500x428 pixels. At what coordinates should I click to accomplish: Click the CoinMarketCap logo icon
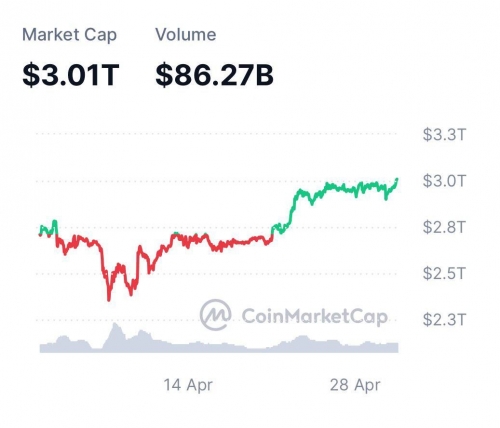[215, 315]
